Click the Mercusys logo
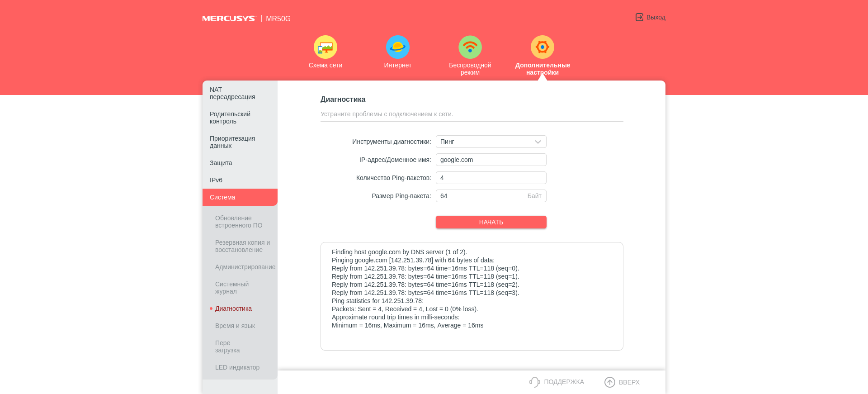This screenshot has width=868, height=394. pos(229,19)
